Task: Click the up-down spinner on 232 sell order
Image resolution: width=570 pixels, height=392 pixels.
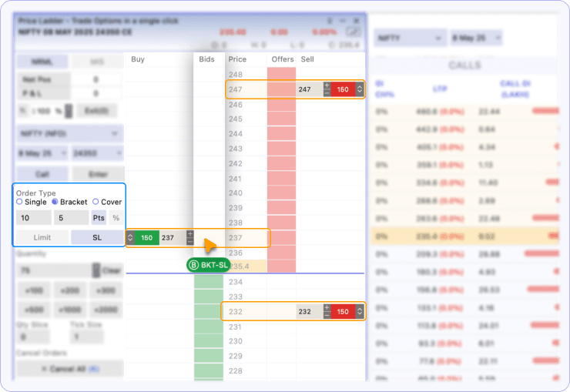Action: point(360,311)
